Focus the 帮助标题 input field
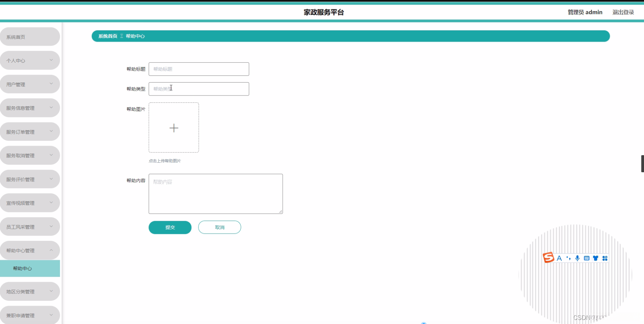 [x=199, y=69]
